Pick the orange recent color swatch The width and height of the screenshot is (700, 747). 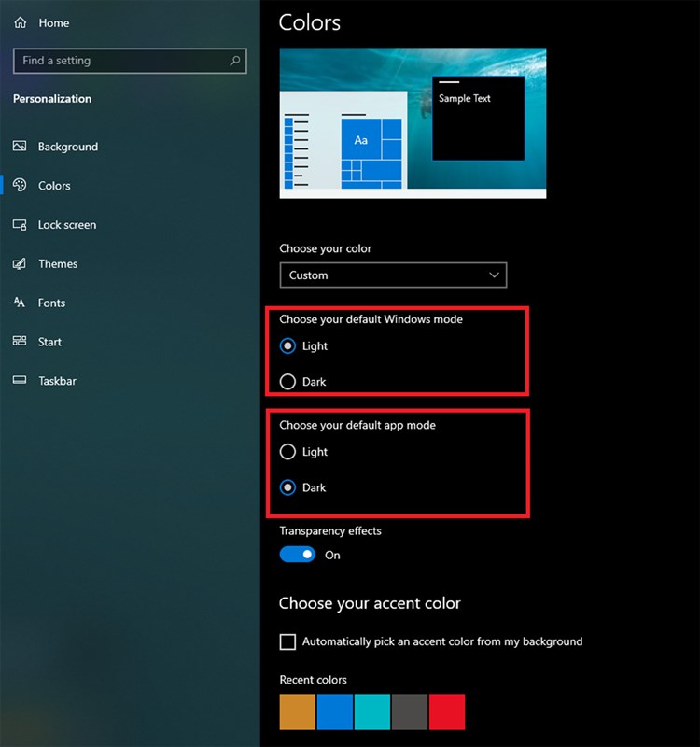(297, 712)
